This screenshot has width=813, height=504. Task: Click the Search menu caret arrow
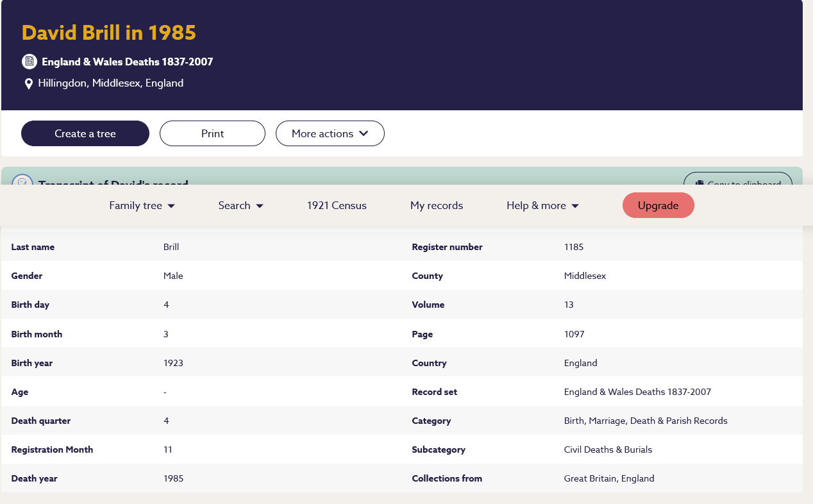(x=260, y=206)
